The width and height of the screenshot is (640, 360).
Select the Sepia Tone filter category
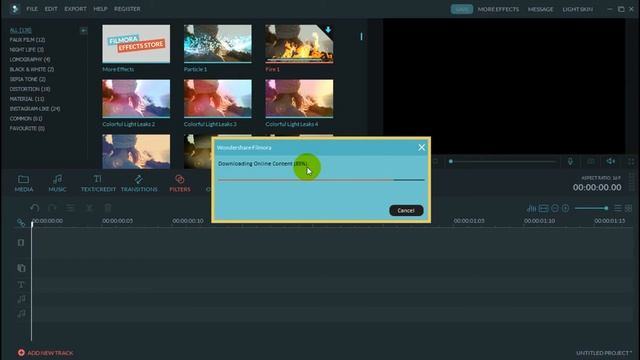(27, 79)
